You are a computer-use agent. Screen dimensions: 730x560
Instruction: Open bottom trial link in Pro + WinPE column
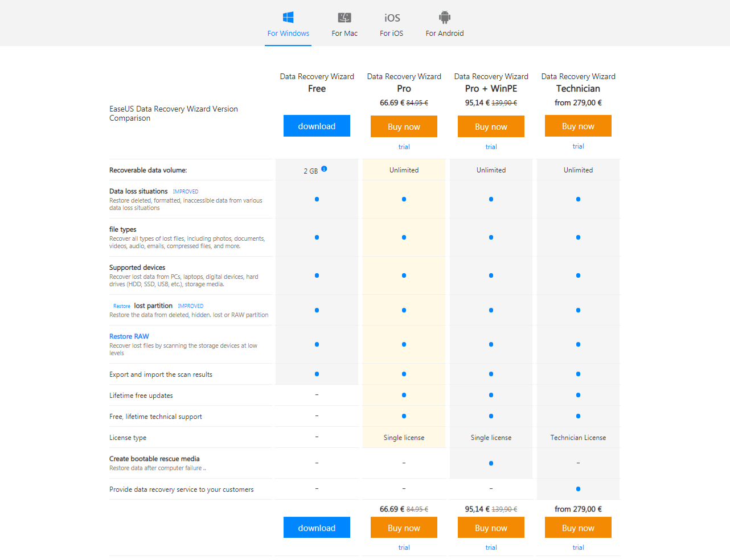pos(491,547)
